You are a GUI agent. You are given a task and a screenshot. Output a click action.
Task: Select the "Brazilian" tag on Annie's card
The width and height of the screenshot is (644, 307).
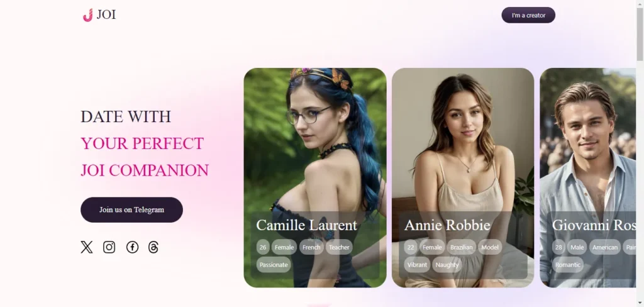[462, 247]
